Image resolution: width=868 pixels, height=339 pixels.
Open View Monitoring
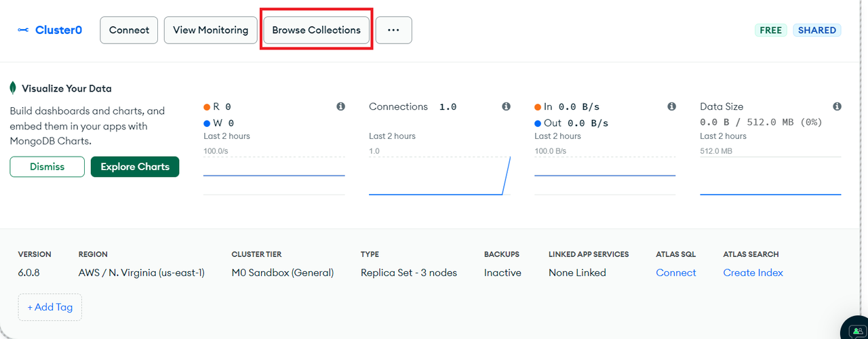210,30
